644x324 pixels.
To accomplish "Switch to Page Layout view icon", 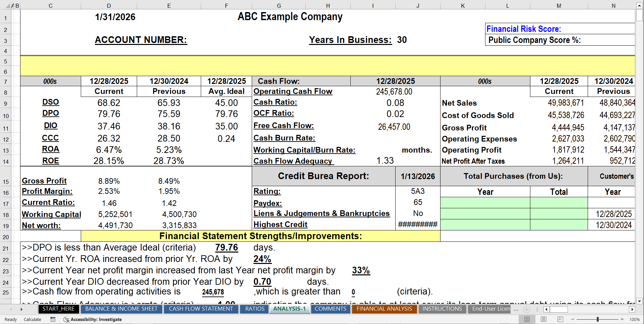I will pyautogui.click(x=544, y=319).
